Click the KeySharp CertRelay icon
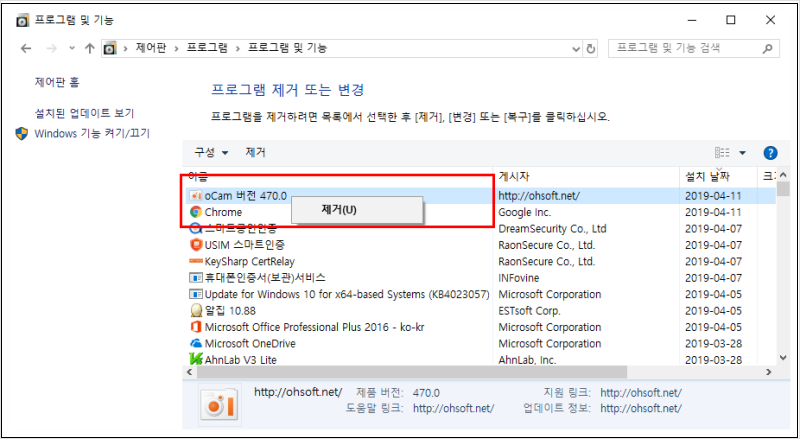Viewport: 800px width, 439px height. pos(195,261)
